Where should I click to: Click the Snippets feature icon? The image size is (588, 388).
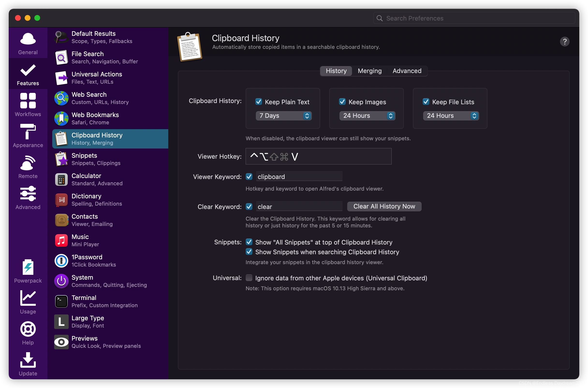click(x=61, y=159)
